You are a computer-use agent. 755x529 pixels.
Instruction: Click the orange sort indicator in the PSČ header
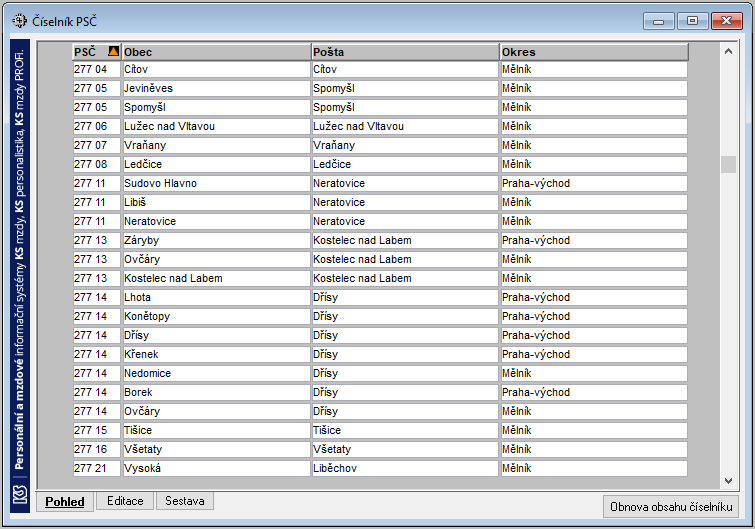click(113, 52)
